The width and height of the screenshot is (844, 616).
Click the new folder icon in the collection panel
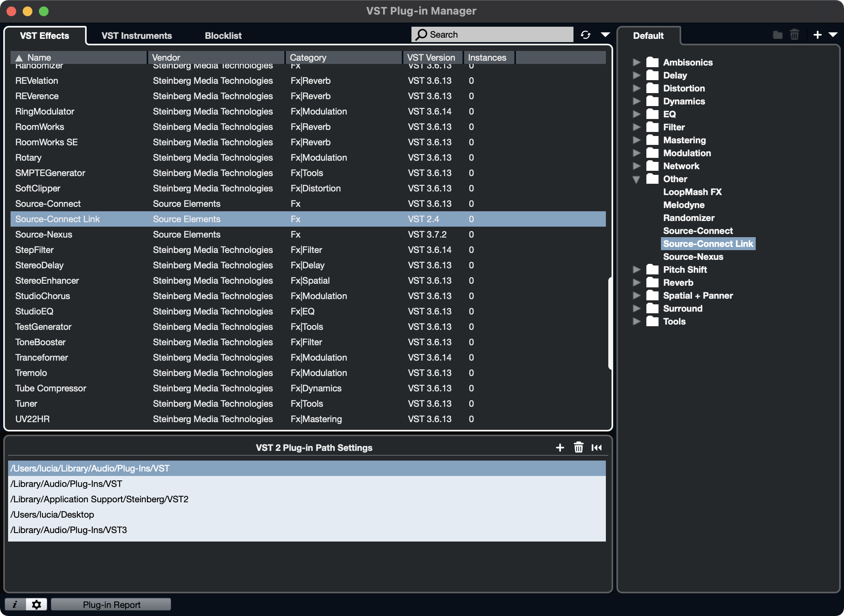777,35
